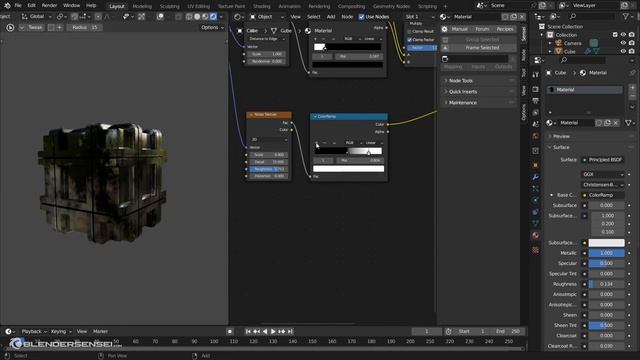640x360 pixels.
Task: Expand the Quick Inserts panel
Action: point(478,92)
